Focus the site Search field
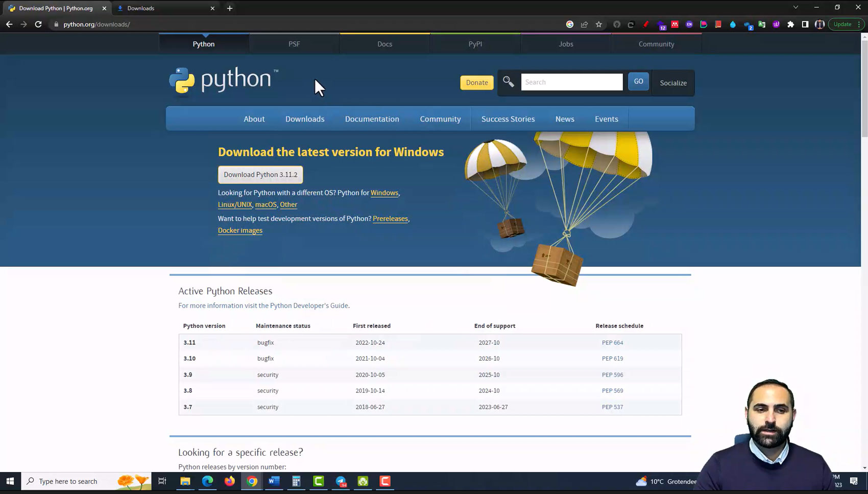This screenshot has width=868, height=494. pyautogui.click(x=572, y=82)
